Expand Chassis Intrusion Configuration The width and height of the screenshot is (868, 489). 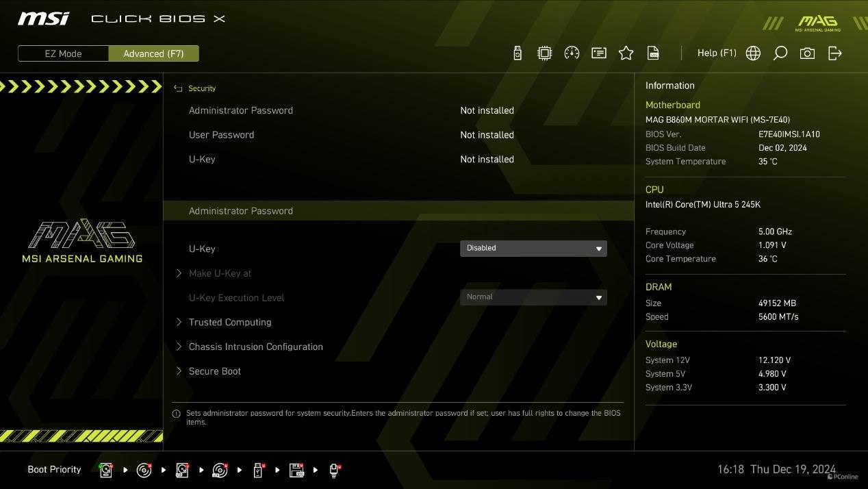255,347
